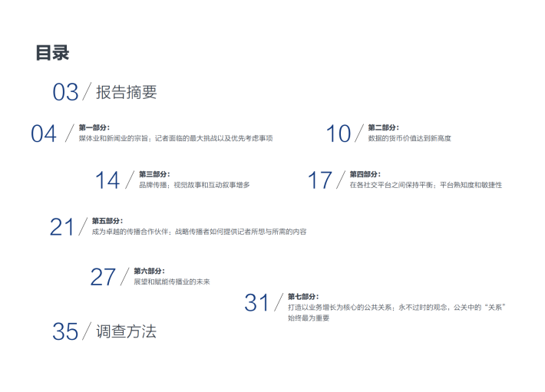Select the 第七部分 label
545x392 pixels.
pyautogui.click(x=303, y=297)
